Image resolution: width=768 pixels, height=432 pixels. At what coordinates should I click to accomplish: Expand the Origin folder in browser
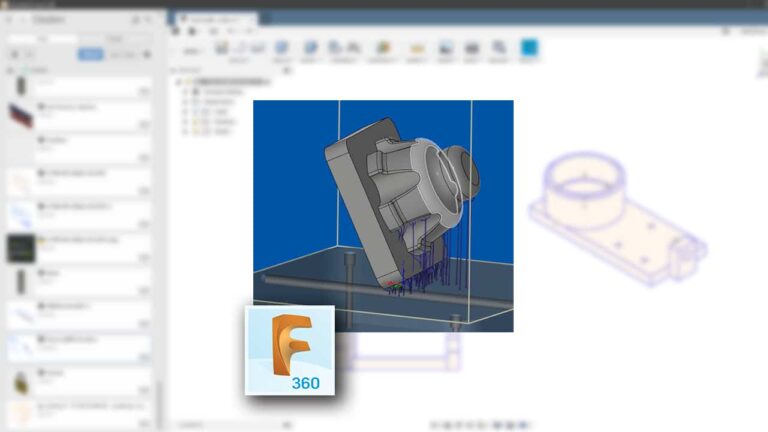(186, 112)
